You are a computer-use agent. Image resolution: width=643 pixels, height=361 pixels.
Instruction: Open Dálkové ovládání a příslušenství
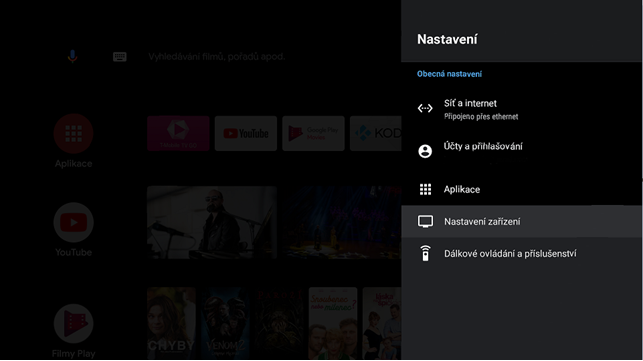521,254
